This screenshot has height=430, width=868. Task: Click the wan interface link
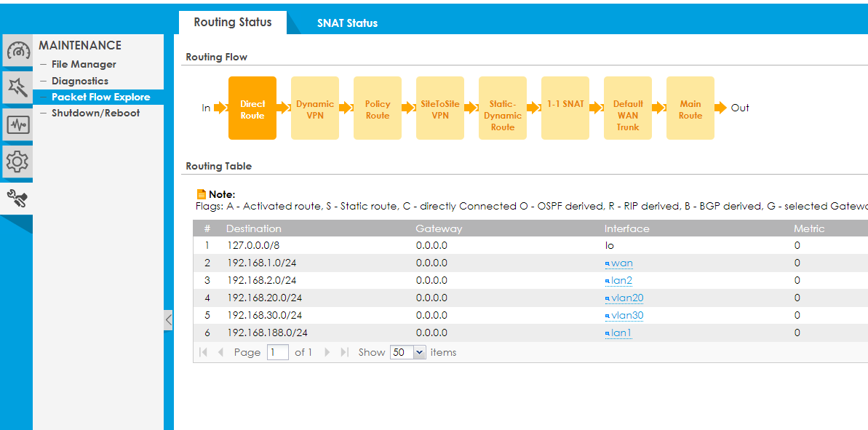coord(621,263)
